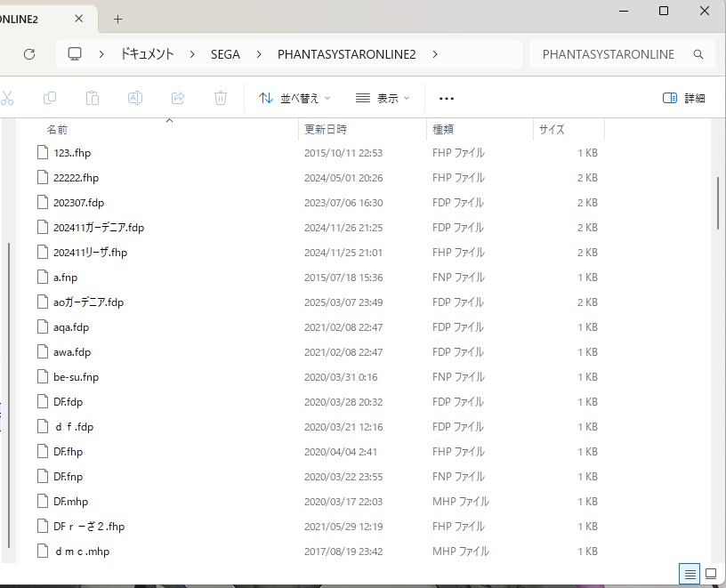Open the 並べ替え sort dropdown
The image size is (726, 588).
(294, 98)
